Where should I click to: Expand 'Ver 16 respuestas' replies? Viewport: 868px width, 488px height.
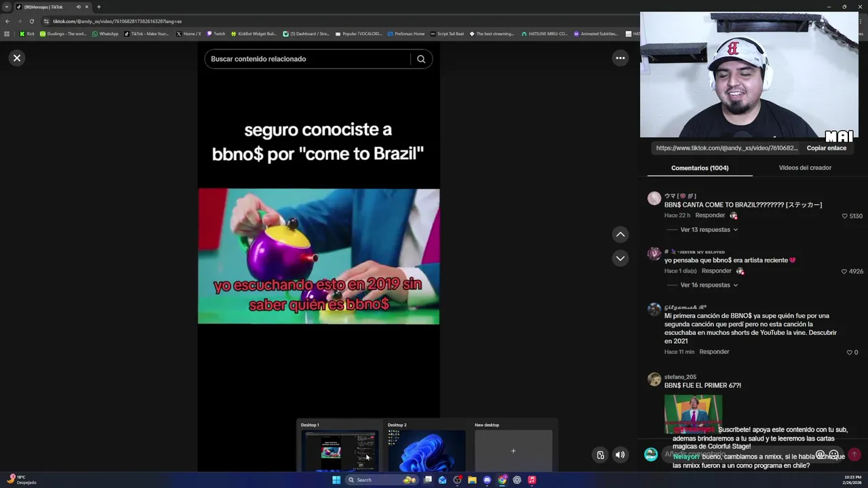click(709, 285)
